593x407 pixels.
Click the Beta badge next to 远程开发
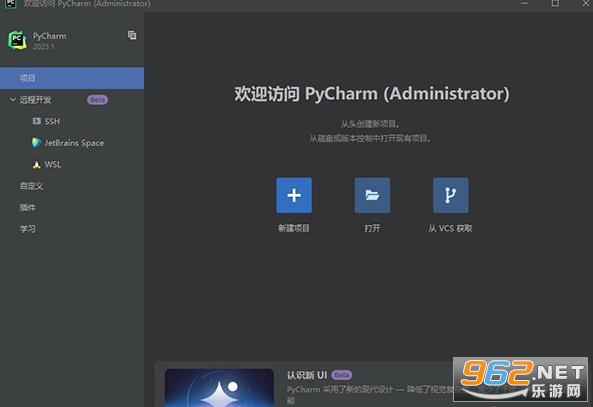pyautogui.click(x=98, y=100)
